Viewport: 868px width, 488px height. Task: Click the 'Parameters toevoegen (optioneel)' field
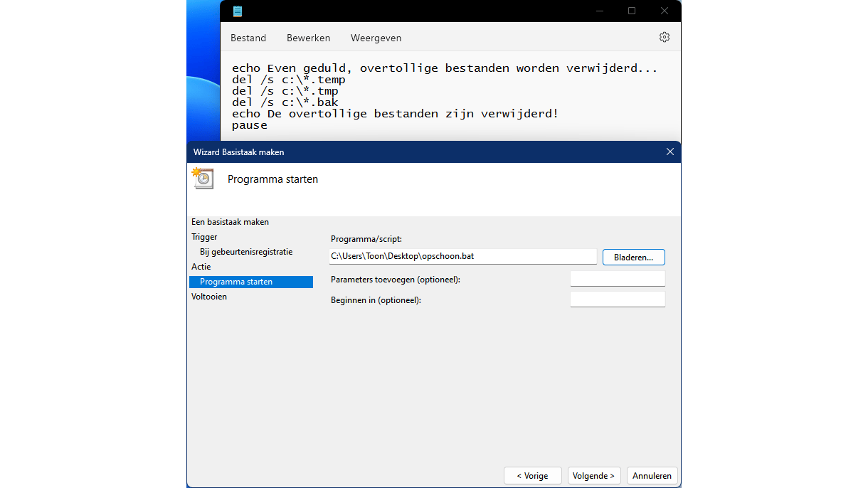[617, 278]
